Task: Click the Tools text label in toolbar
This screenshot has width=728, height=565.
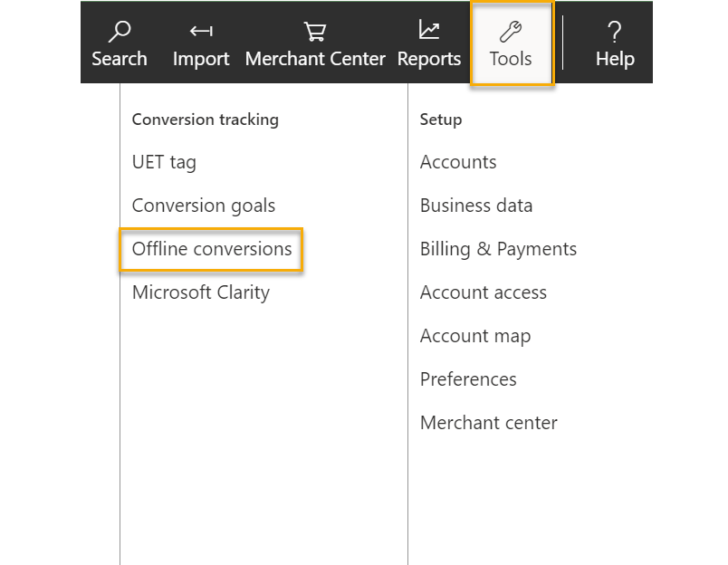Action: pos(511,59)
